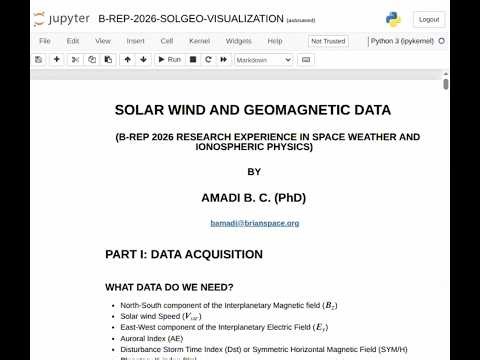This screenshot has width=480, height=360.
Task: Open the Edit menu
Action: [73, 41]
